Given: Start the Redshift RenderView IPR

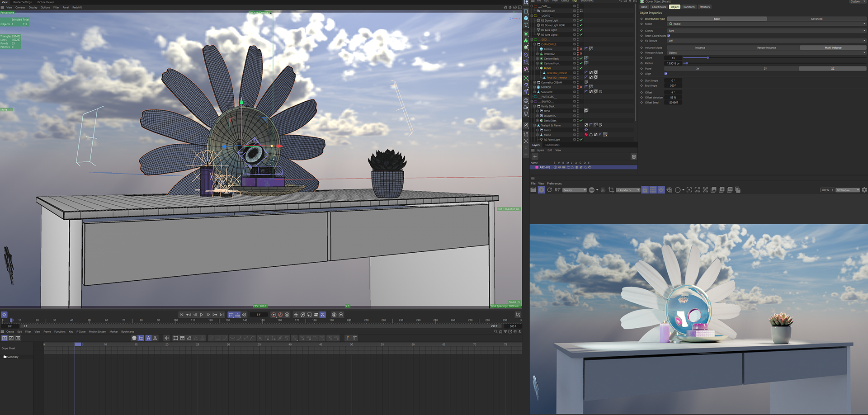Looking at the screenshot, I should [x=541, y=190].
